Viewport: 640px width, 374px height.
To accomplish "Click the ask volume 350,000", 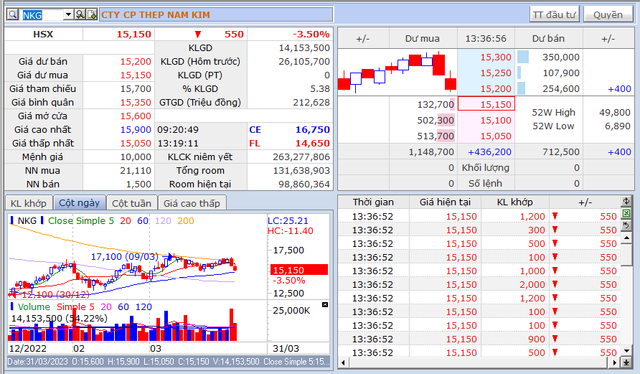I will click(x=561, y=57).
